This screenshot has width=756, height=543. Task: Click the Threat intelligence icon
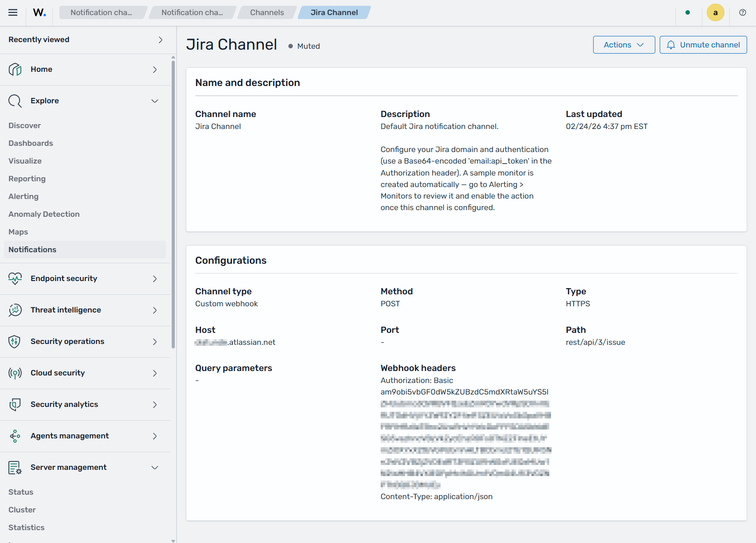15,310
